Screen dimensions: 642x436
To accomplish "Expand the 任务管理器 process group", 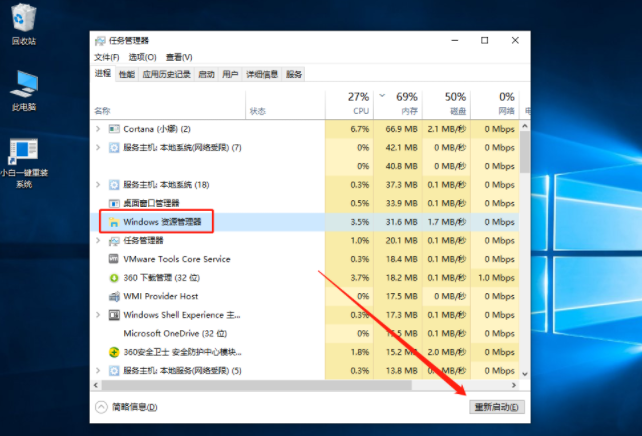I will click(x=98, y=240).
